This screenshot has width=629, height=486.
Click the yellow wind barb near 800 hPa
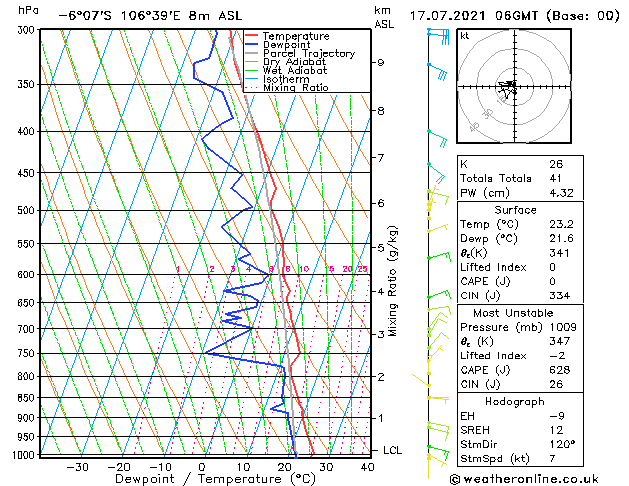coord(421,380)
